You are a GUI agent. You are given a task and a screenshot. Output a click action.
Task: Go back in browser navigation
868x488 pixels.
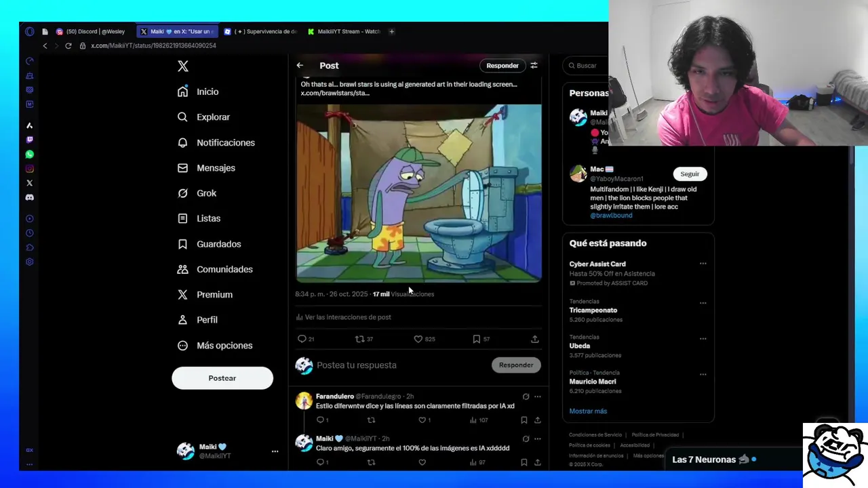[x=45, y=45]
